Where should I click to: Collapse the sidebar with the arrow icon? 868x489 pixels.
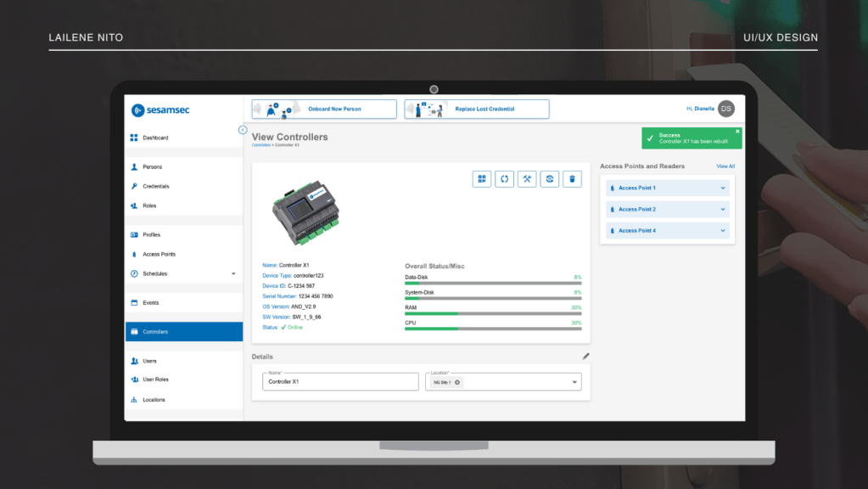click(243, 130)
